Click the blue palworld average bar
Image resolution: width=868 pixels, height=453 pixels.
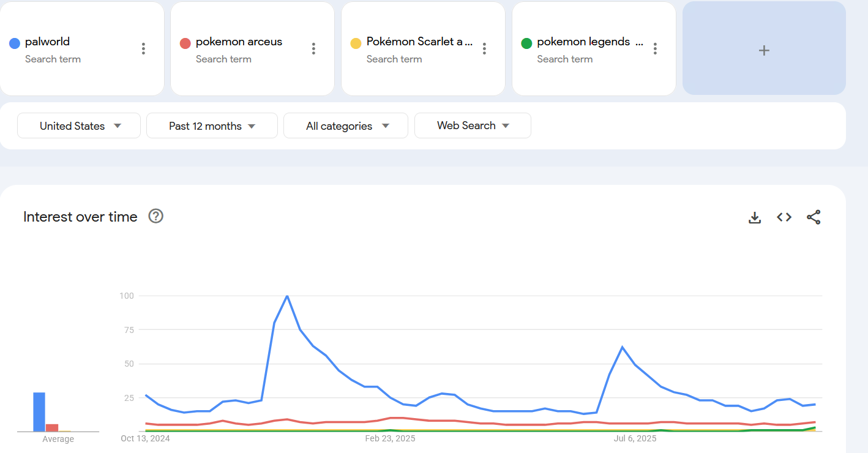click(x=39, y=411)
